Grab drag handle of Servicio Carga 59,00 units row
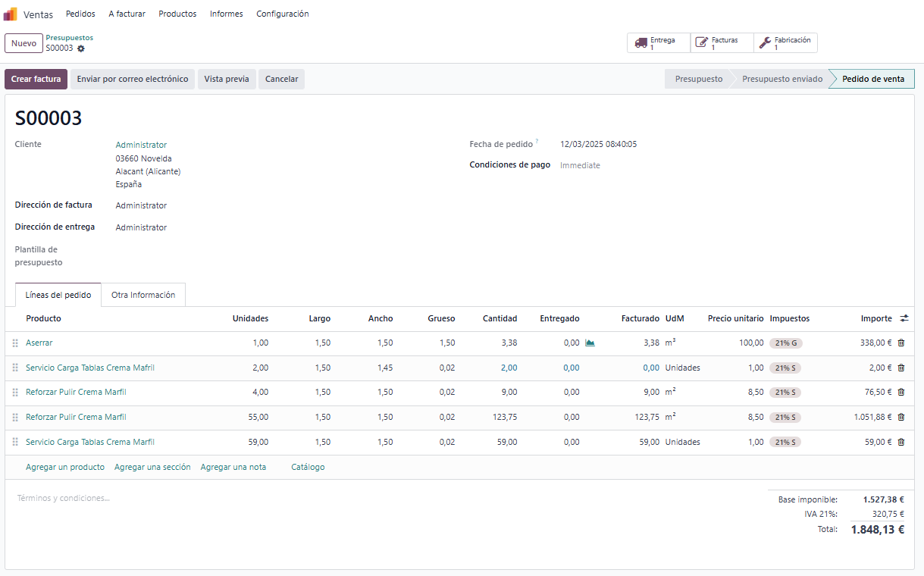This screenshot has height=576, width=924. tap(15, 442)
